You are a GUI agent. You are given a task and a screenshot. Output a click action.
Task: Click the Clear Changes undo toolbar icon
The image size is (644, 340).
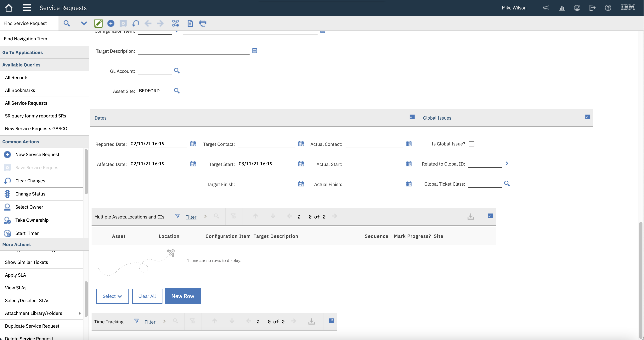[136, 24]
